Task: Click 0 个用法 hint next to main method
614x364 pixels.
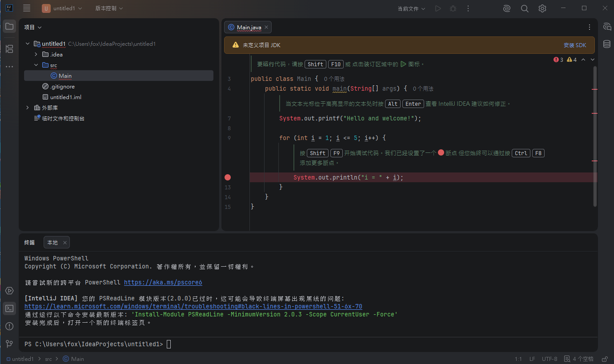Action: tap(423, 89)
